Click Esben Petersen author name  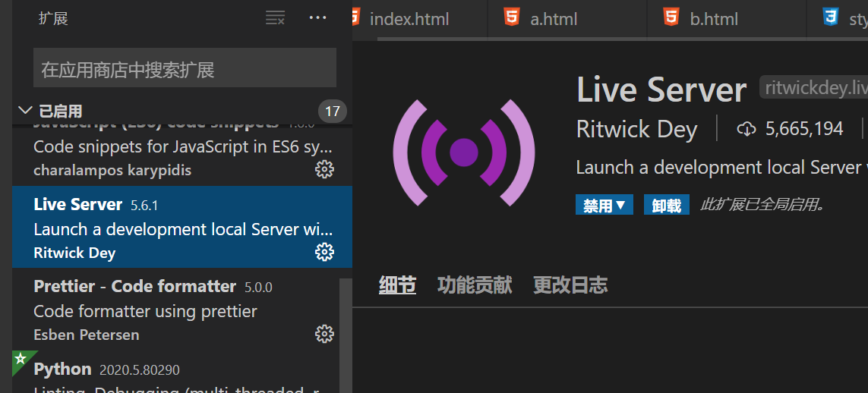pyautogui.click(x=87, y=335)
